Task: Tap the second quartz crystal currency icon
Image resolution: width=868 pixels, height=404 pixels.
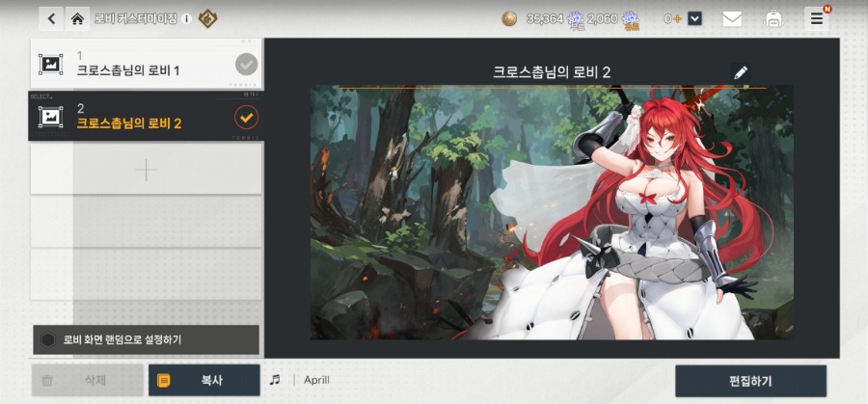Action: [631, 20]
